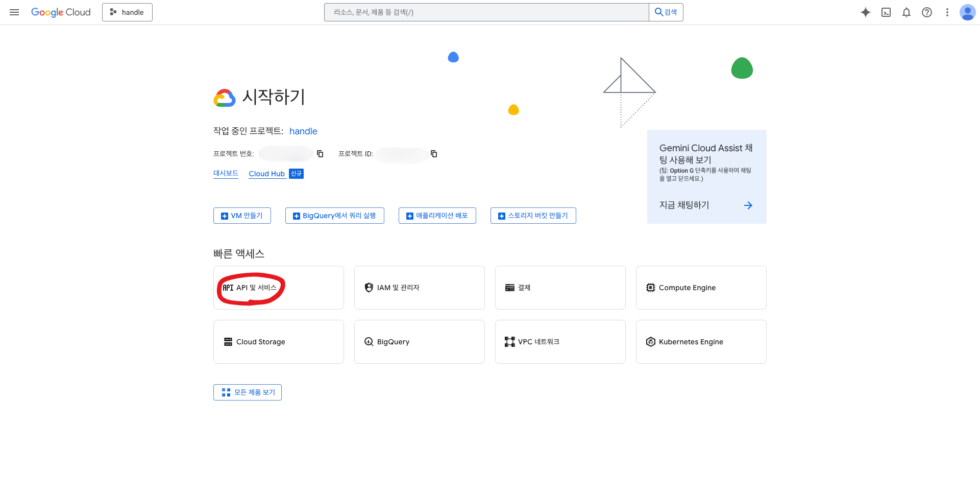Click 모든 제품 보기 button
The height and width of the screenshot is (493, 980).
248,392
